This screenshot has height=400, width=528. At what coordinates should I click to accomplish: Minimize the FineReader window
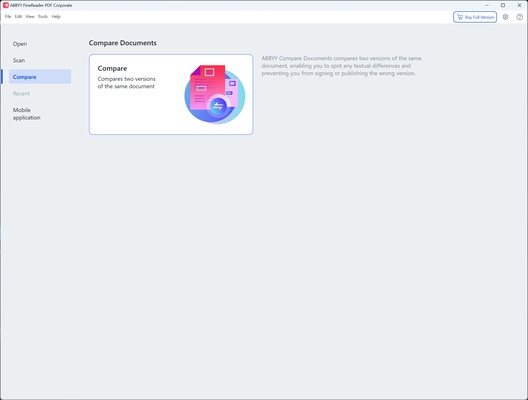487,5
